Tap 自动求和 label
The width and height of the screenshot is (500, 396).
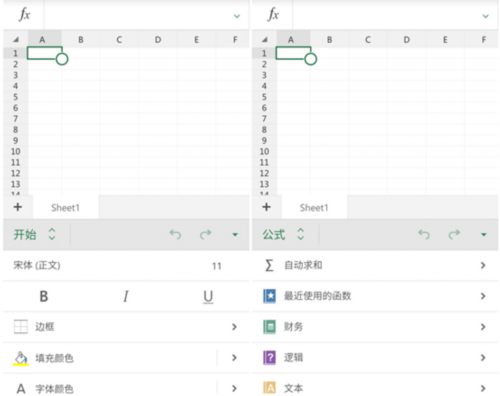[x=303, y=265]
